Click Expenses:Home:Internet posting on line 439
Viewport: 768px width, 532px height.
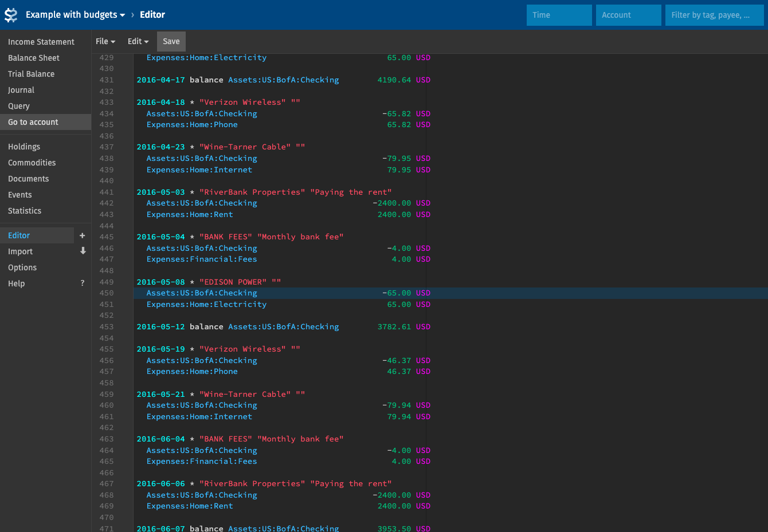199,170
